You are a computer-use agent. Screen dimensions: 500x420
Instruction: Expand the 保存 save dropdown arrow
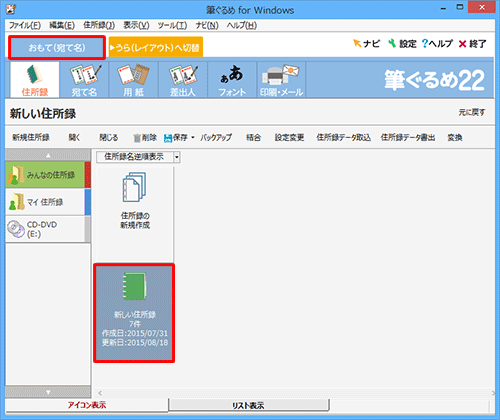[x=193, y=137]
